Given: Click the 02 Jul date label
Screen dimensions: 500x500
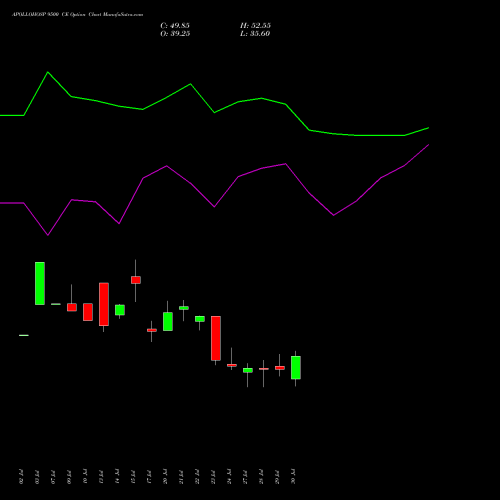Looking at the screenshot, I should point(21,476).
